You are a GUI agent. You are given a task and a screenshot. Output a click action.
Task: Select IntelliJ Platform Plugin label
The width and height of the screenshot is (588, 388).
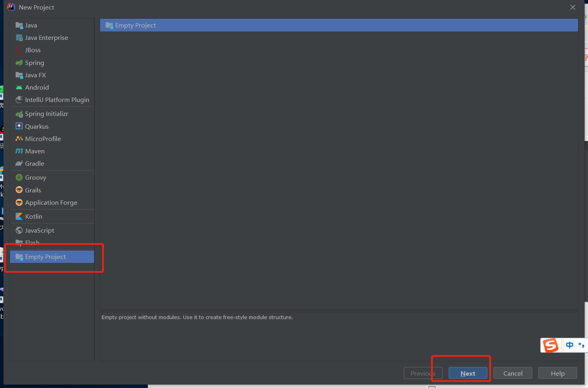(57, 100)
